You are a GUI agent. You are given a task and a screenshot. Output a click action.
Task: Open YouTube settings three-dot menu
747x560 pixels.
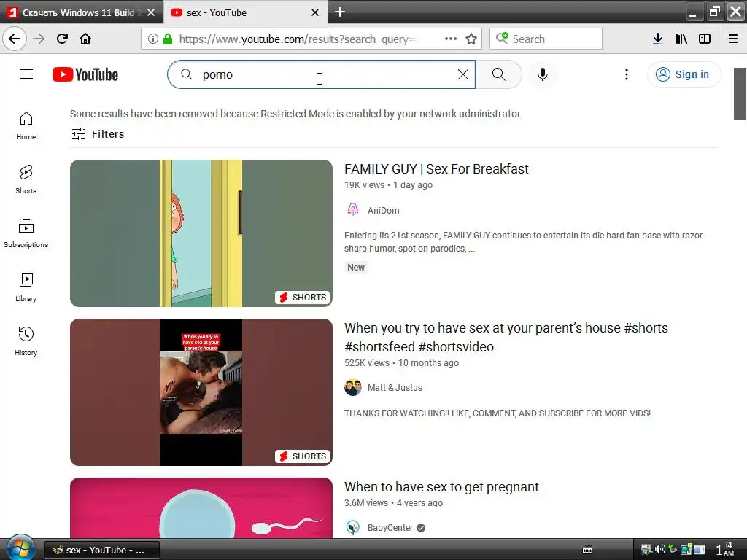point(627,75)
